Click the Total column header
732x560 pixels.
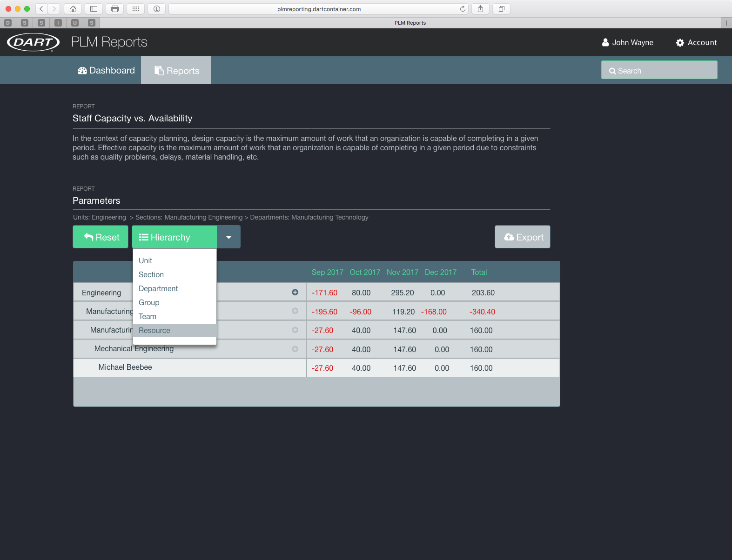coord(479,272)
